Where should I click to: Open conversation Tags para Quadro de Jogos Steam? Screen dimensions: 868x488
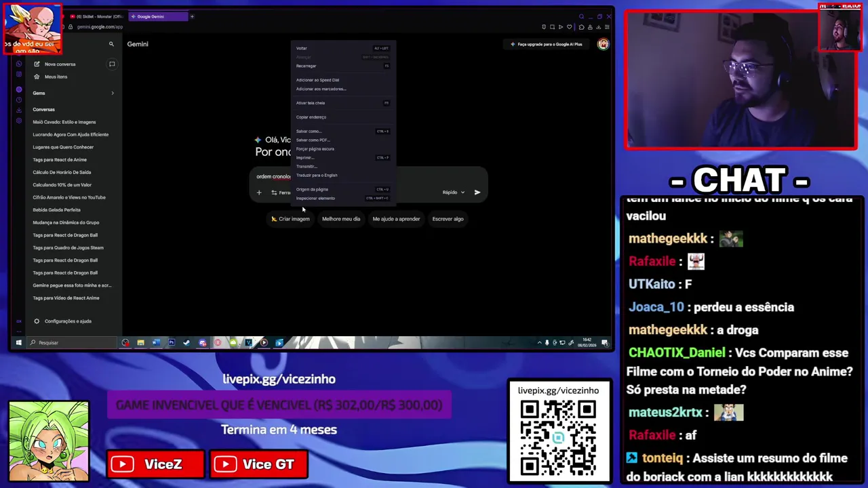[x=68, y=247]
